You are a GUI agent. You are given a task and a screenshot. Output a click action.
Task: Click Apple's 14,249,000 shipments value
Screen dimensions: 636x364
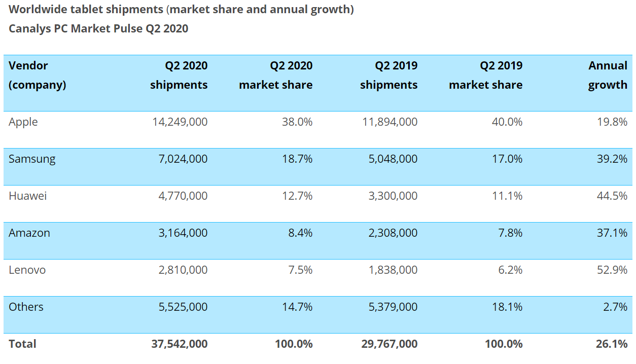click(x=180, y=122)
